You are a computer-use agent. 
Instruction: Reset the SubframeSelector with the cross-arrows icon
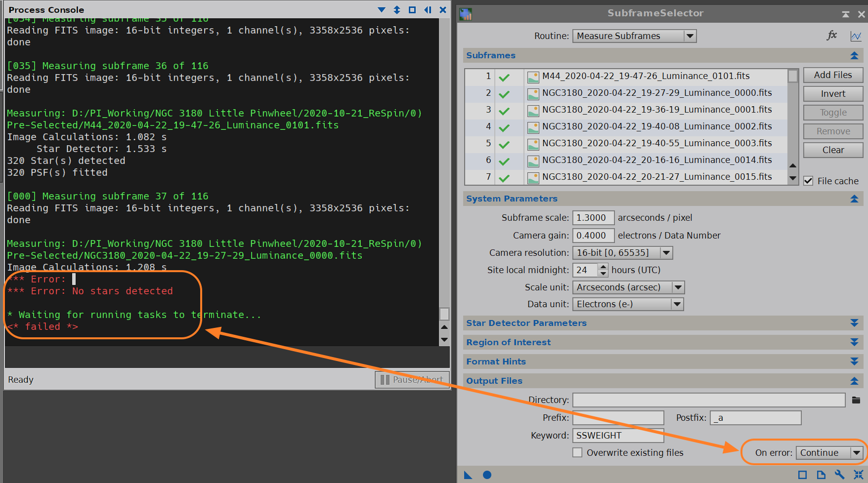click(858, 475)
